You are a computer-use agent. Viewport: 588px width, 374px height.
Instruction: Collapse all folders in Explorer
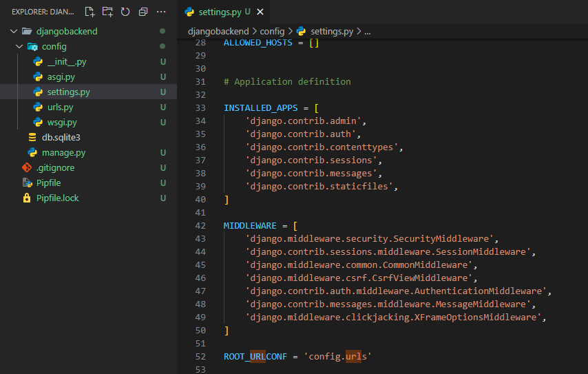pos(143,12)
